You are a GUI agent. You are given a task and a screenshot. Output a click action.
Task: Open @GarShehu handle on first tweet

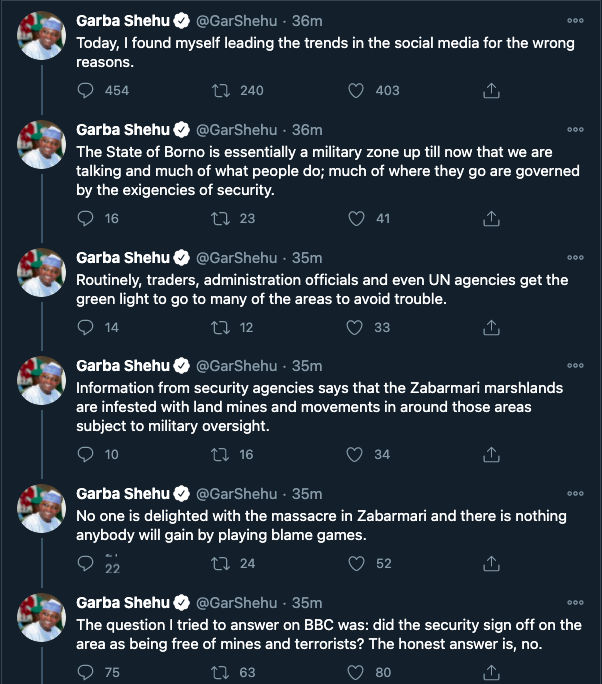click(236, 21)
